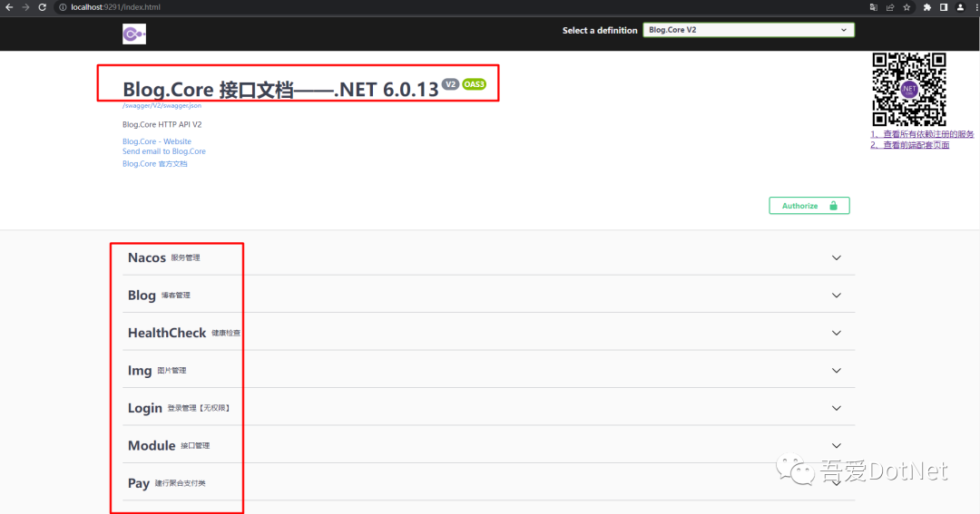Open the /swagger/V2/swagger.json link

coord(162,105)
